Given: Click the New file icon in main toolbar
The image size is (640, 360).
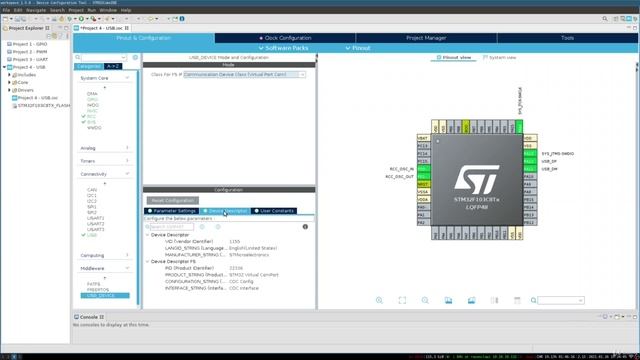Looking at the screenshot, I should [5, 19].
